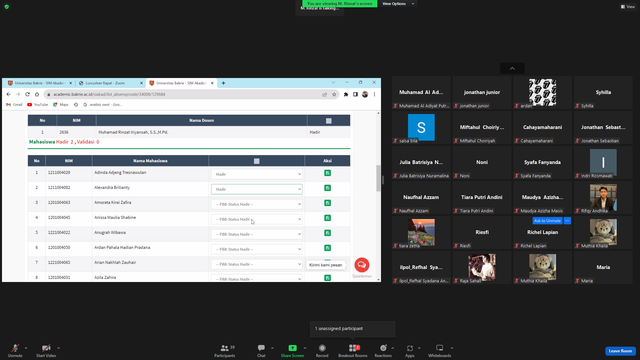Save attendance for Adinda Adjeng Tresnawulan
The image size is (640, 360).
327,173
